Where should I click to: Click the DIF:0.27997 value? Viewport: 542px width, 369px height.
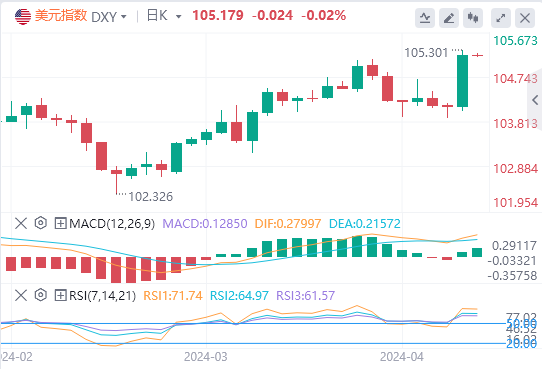pyautogui.click(x=288, y=224)
